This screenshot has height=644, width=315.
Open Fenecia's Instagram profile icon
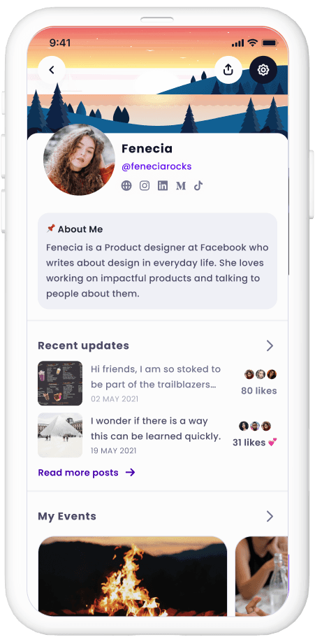[145, 185]
